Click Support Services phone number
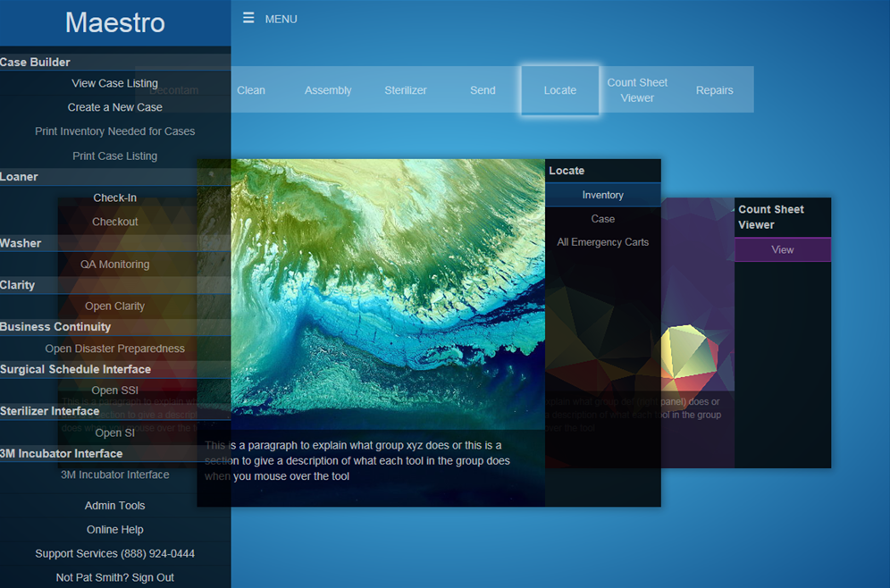 114,553
